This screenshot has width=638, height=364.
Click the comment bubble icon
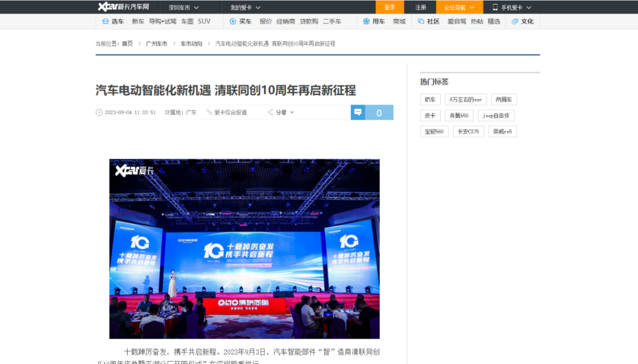pyautogui.click(x=357, y=112)
